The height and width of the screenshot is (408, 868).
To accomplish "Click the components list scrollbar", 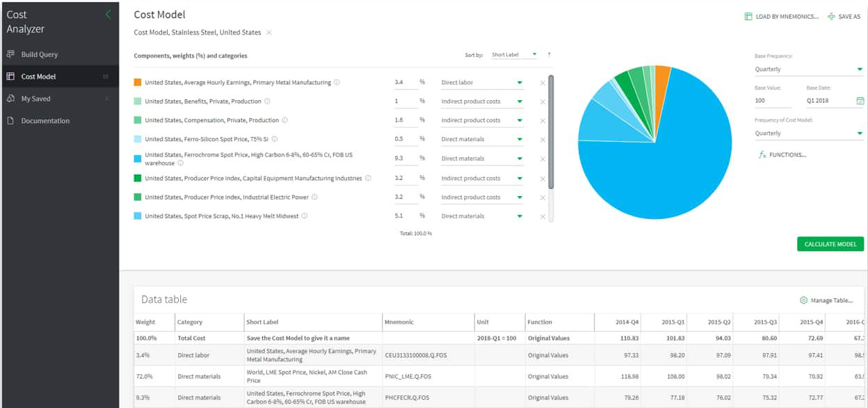I will click(551, 132).
